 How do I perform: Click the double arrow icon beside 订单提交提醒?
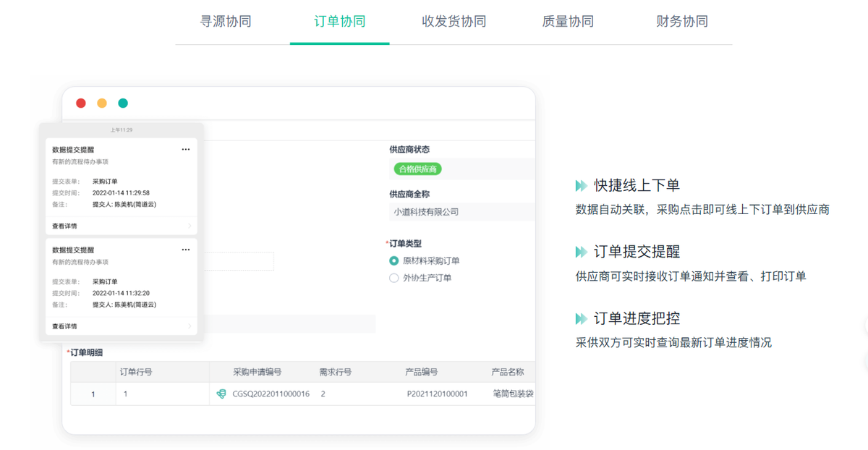click(581, 252)
